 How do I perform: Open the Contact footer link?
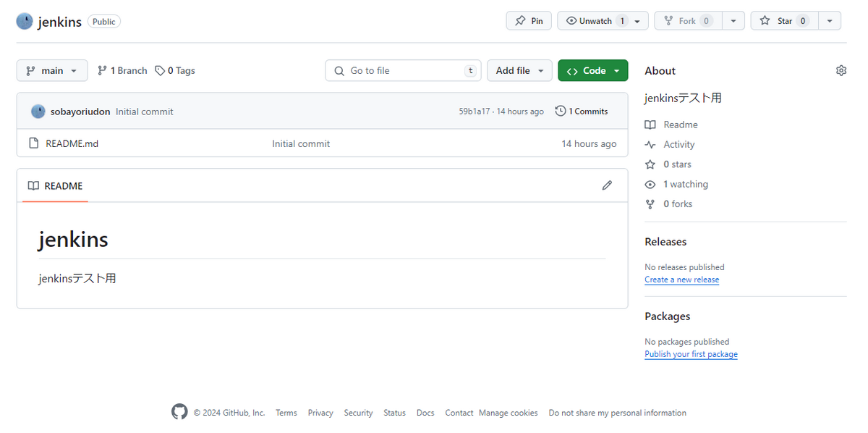click(x=459, y=413)
